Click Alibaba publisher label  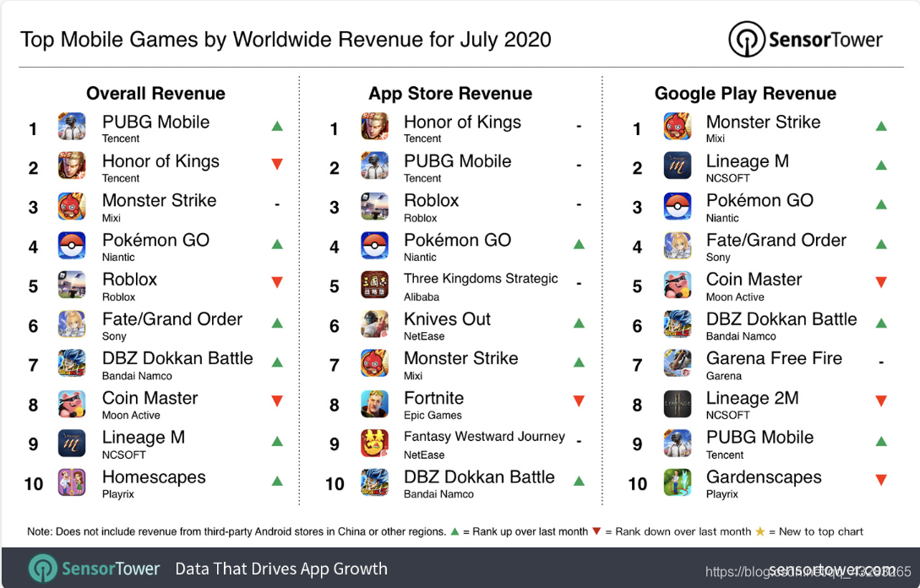tap(422, 297)
